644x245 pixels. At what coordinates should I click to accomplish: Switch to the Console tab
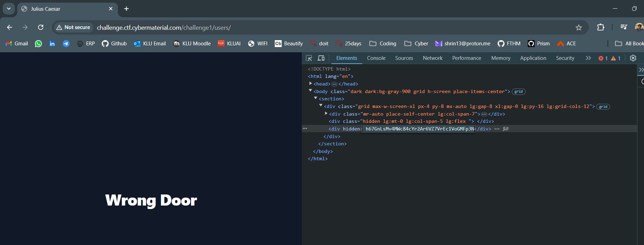(x=376, y=58)
